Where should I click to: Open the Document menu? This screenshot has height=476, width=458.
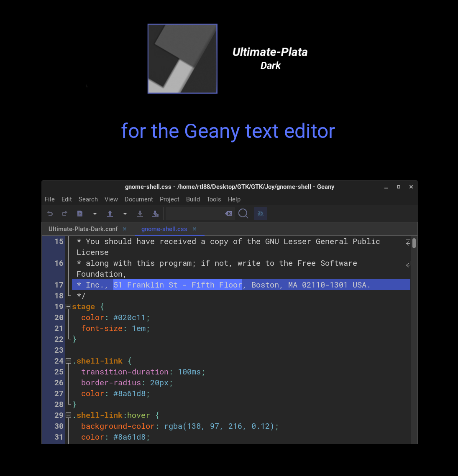point(139,199)
